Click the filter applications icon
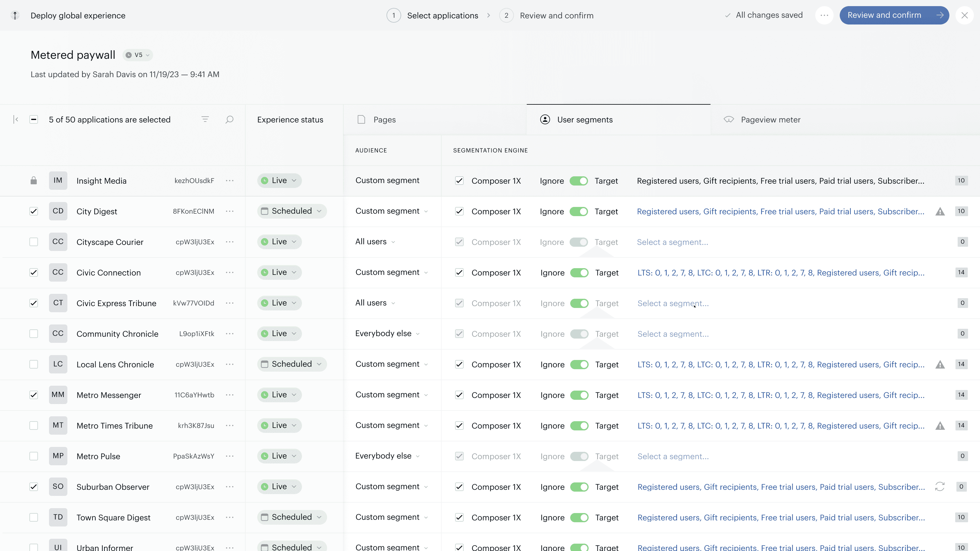Screen dimensions: 980x551 [x=205, y=119]
